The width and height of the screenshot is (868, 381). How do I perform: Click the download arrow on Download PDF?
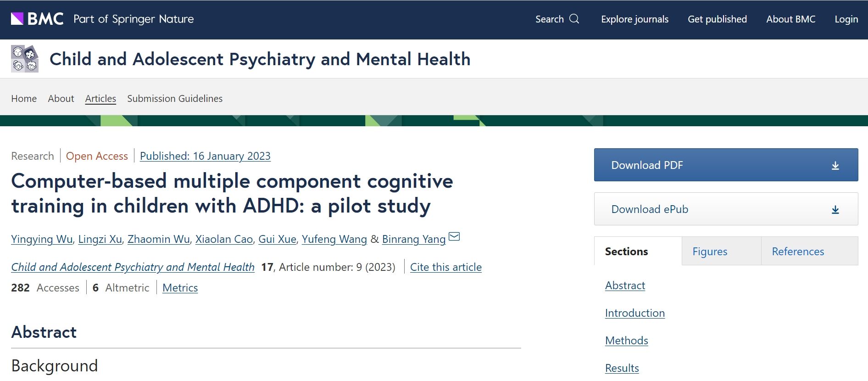pos(835,165)
